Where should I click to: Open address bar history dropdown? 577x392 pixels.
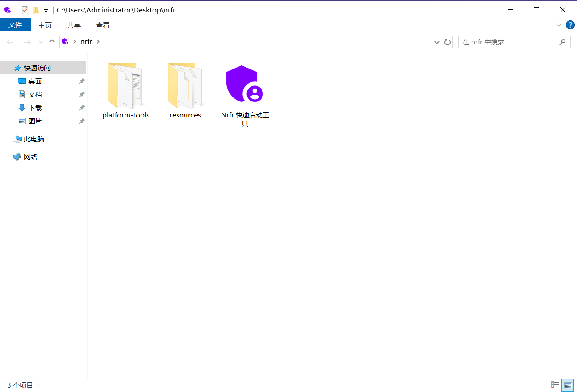coord(437,42)
